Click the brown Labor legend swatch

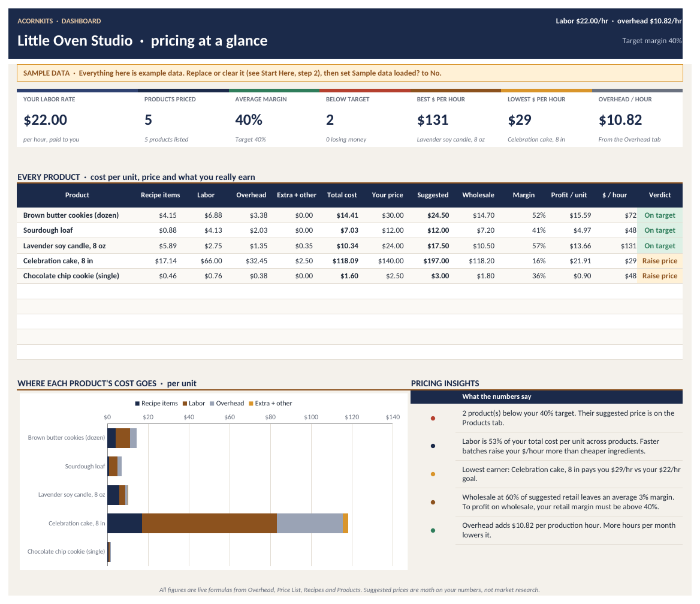pos(185,404)
